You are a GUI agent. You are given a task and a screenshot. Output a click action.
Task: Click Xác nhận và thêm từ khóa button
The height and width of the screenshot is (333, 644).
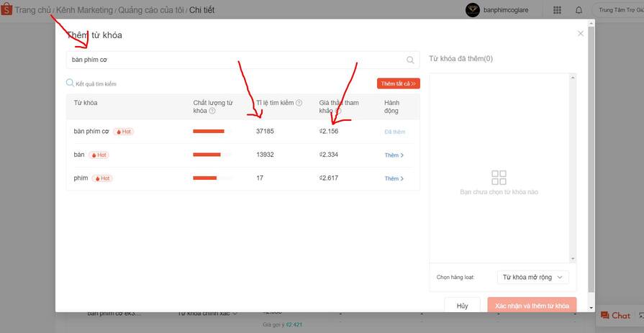(x=532, y=306)
